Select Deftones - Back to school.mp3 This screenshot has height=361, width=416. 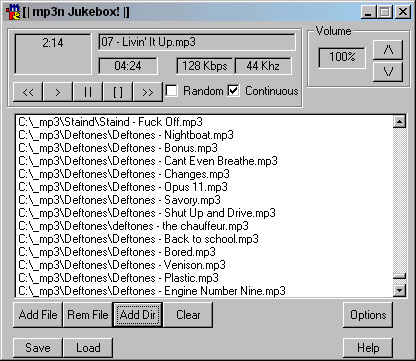click(x=204, y=239)
